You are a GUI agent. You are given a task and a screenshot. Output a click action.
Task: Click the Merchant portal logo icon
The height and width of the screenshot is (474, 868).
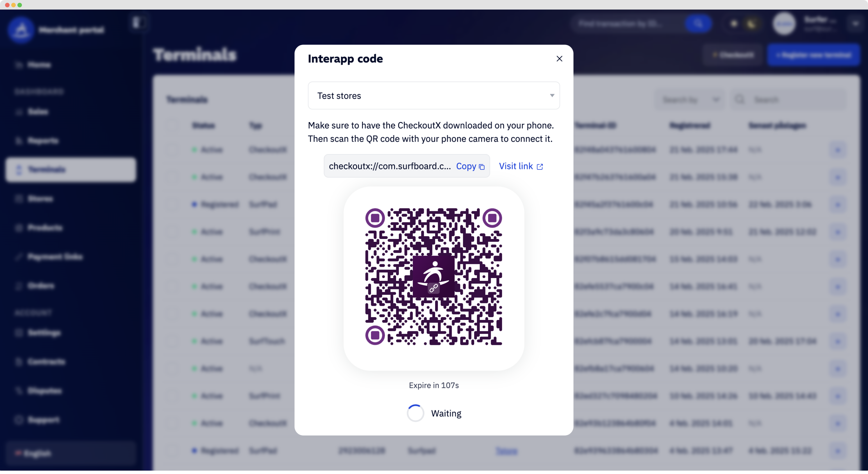point(21,30)
